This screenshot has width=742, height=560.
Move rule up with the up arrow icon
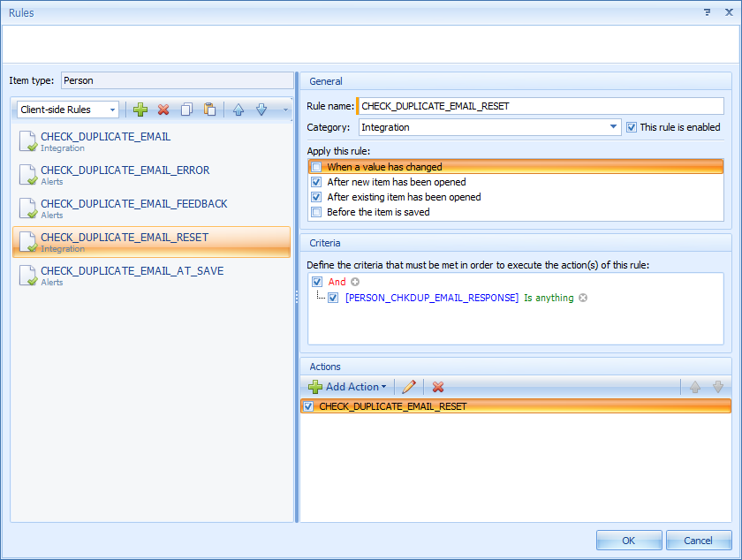coord(238,110)
